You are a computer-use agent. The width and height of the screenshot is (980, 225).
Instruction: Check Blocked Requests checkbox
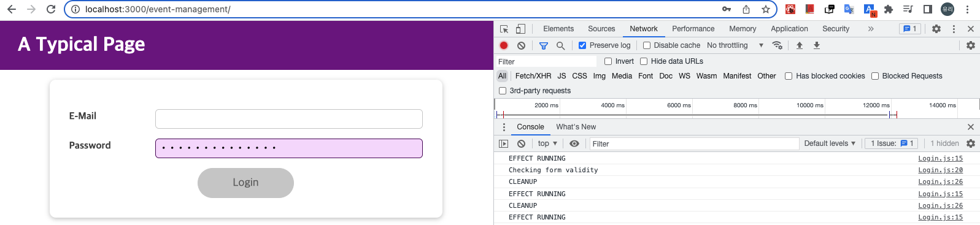875,76
